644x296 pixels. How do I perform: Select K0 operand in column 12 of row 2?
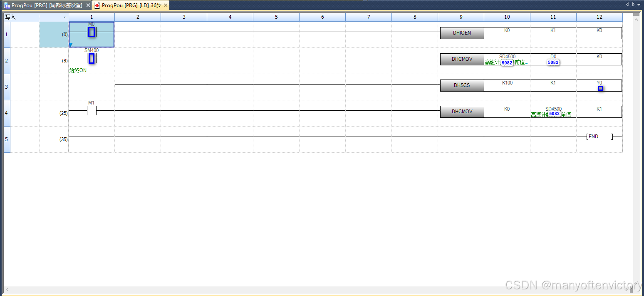tap(599, 57)
